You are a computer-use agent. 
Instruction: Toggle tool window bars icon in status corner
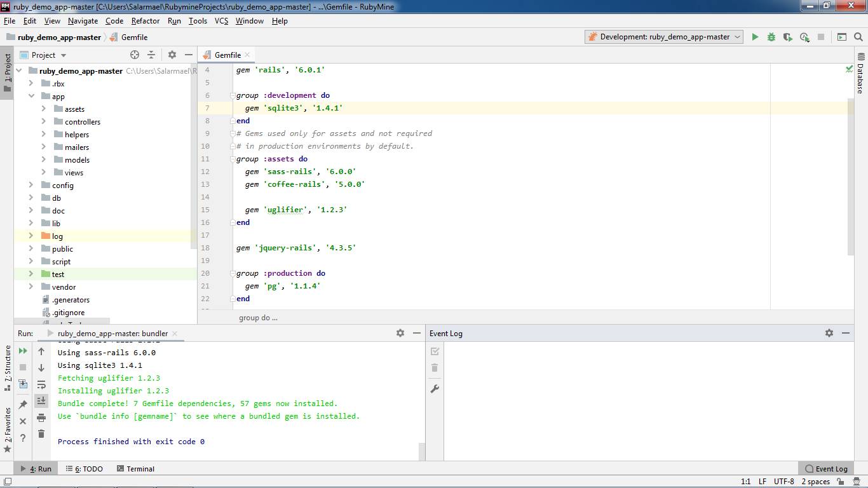tap(7, 482)
